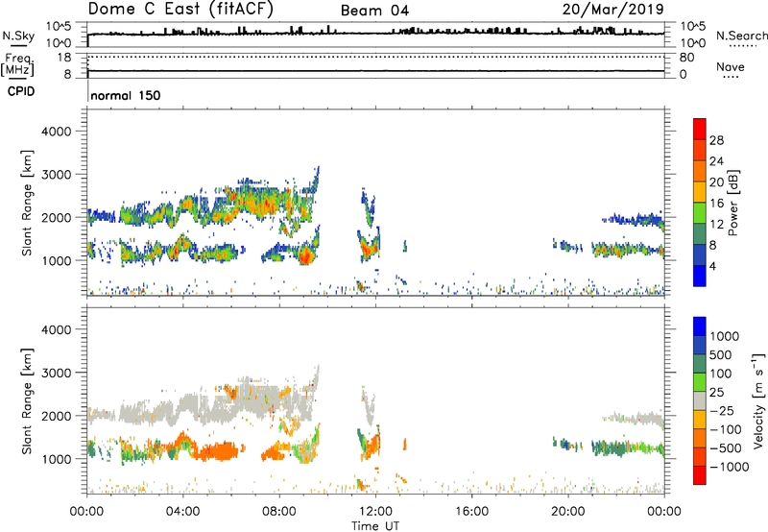The height and width of the screenshot is (532, 768).
Task: Click the red top segment of power colorbar
Action: click(x=700, y=129)
